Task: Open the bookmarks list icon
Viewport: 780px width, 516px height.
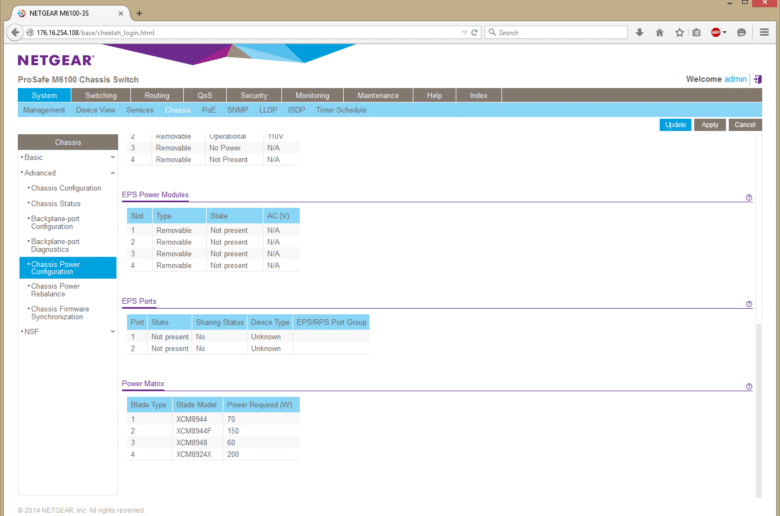Action: coord(696,32)
